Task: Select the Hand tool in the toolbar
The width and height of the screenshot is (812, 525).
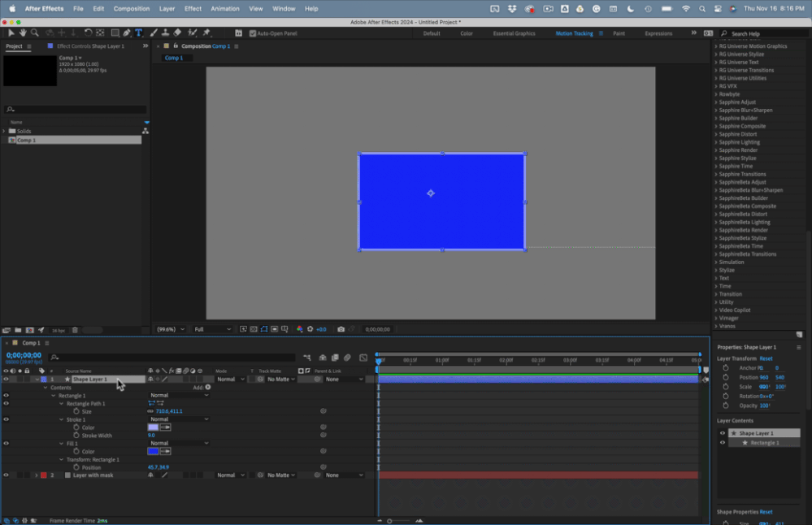Action: (24, 33)
